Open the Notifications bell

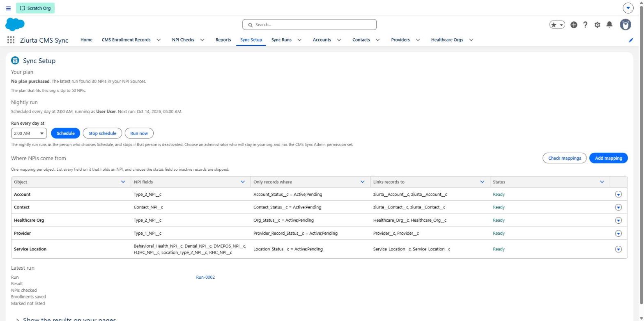[x=609, y=25]
